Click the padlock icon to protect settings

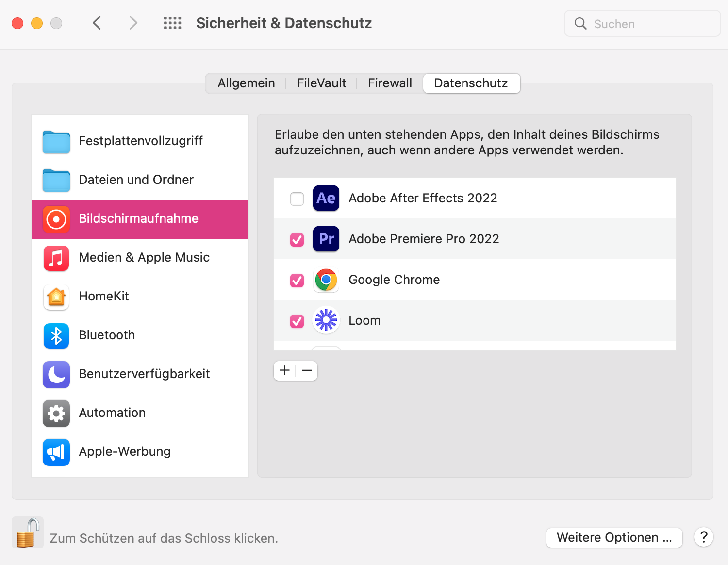27,532
